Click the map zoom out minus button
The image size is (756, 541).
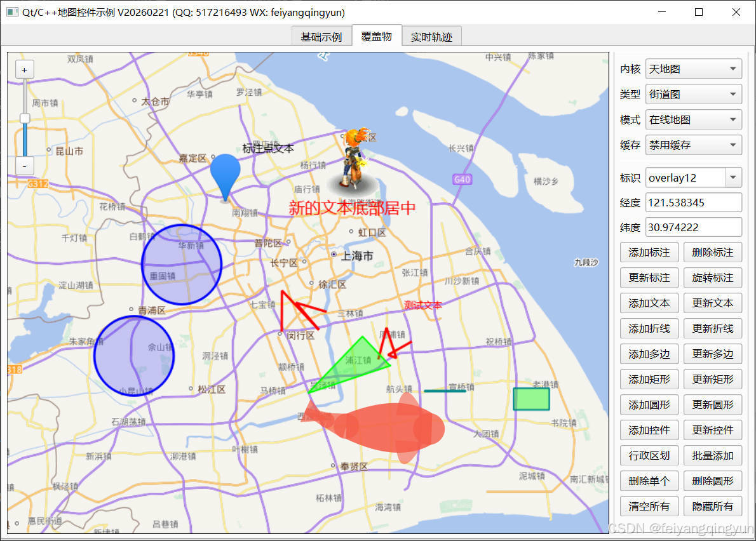(x=25, y=166)
